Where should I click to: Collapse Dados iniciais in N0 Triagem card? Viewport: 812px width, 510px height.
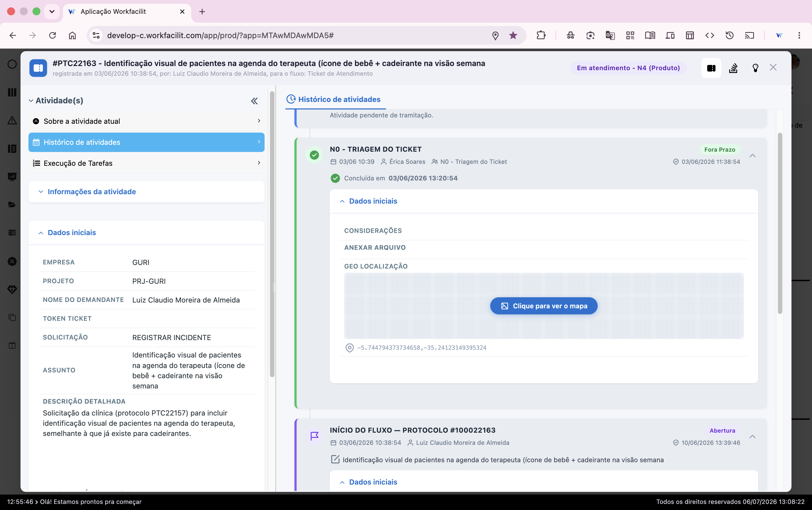coord(342,201)
